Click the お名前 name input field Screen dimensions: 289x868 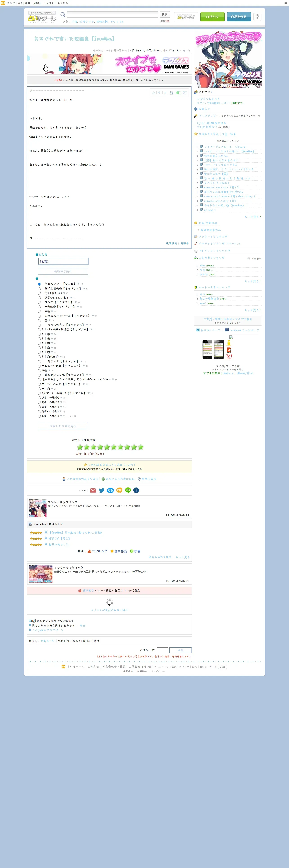tap(63, 261)
